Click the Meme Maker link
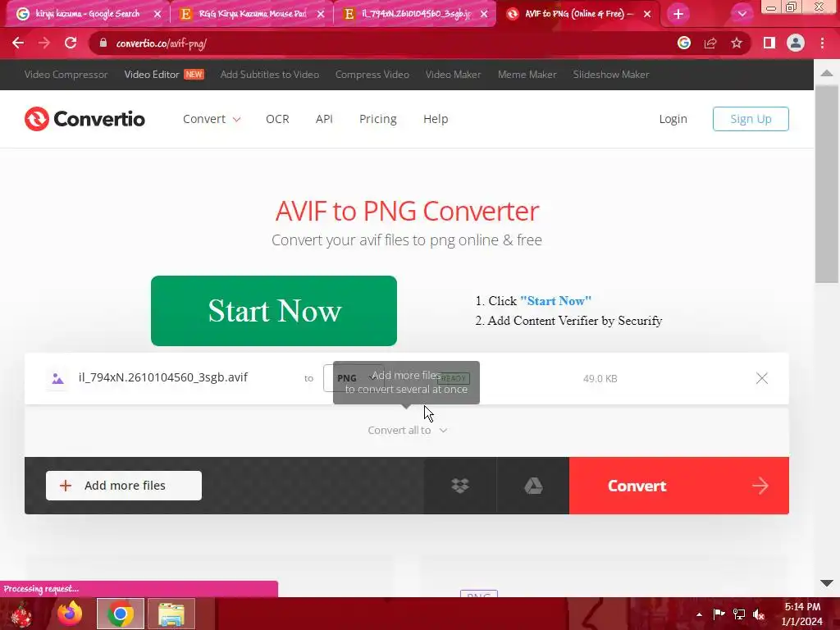Image resolution: width=840 pixels, height=630 pixels. (527, 75)
